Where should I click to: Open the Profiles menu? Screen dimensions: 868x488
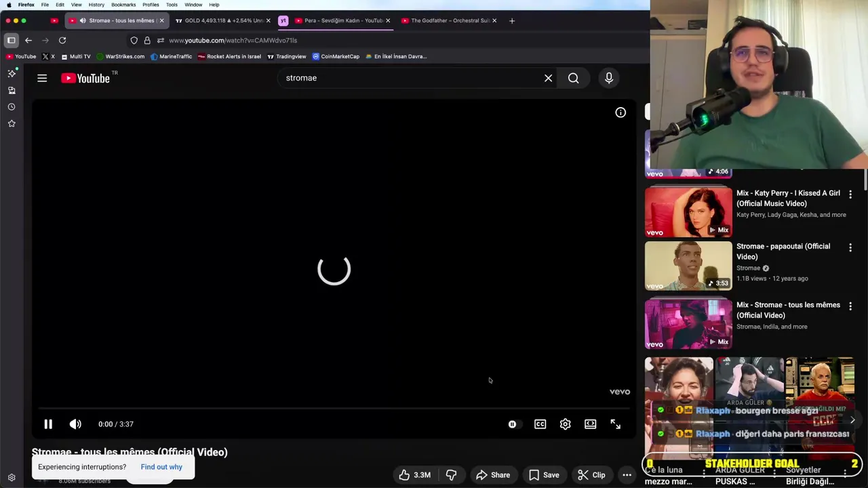[x=151, y=5]
